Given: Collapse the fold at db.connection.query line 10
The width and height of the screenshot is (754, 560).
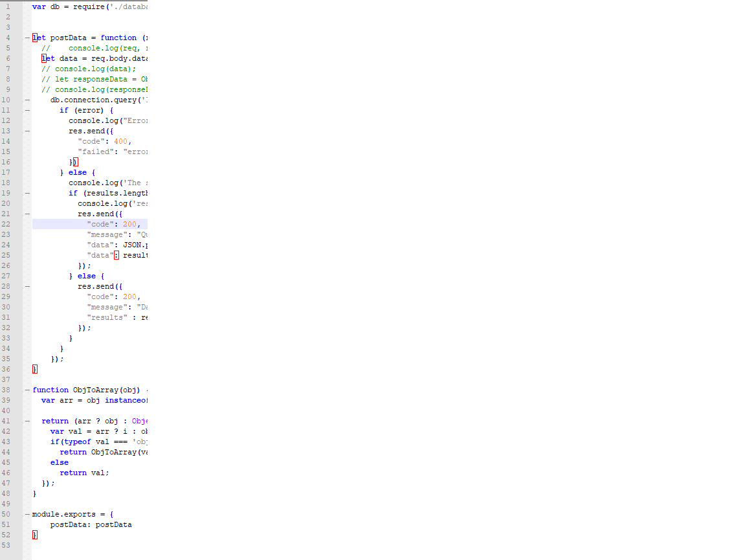Looking at the screenshot, I should click(x=27, y=100).
